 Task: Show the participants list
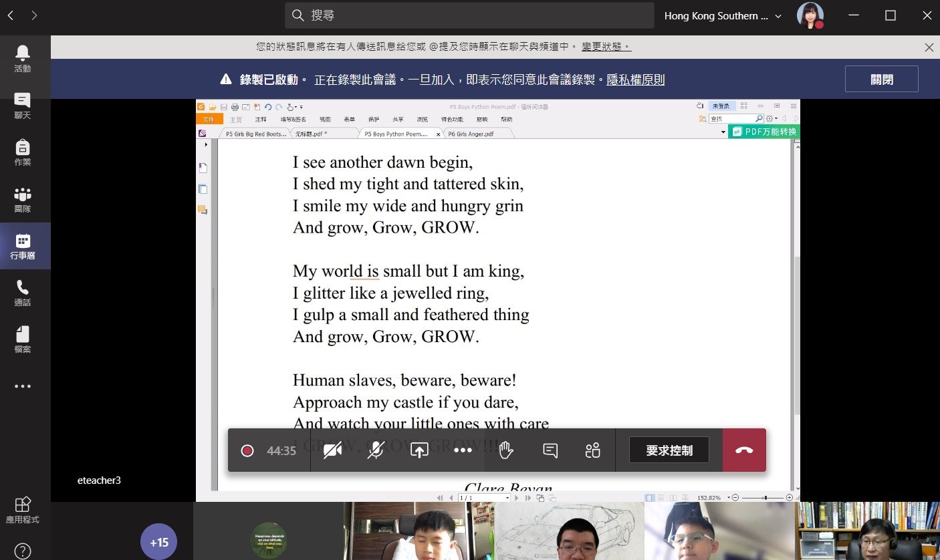point(592,450)
